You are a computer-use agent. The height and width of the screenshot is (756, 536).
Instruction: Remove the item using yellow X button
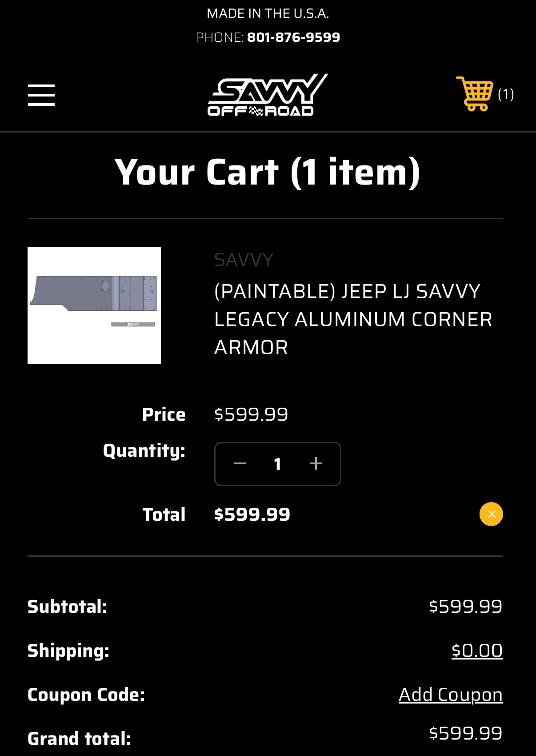tap(491, 514)
